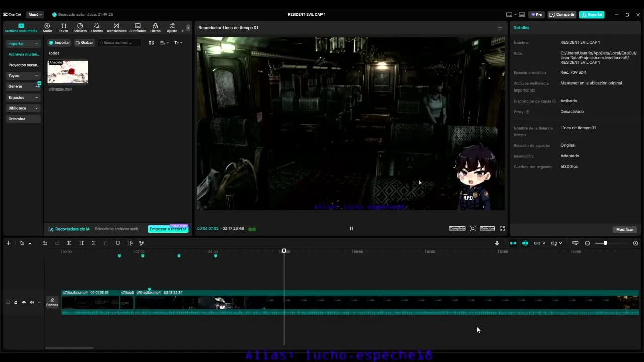Split the clip at the playhead
This screenshot has width=644, height=362.
click(x=69, y=243)
